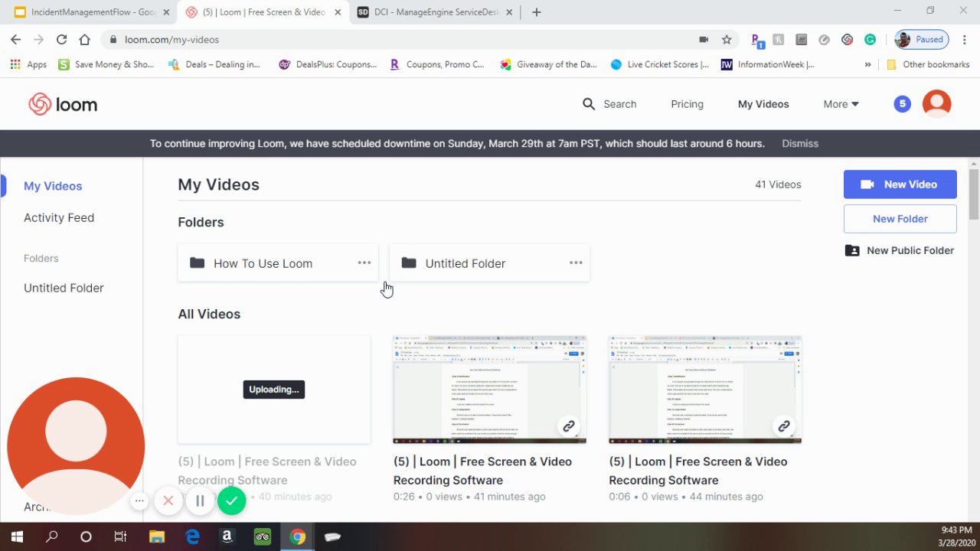Bookmark this page with star icon
This screenshot has width=980, height=551.
727,40
